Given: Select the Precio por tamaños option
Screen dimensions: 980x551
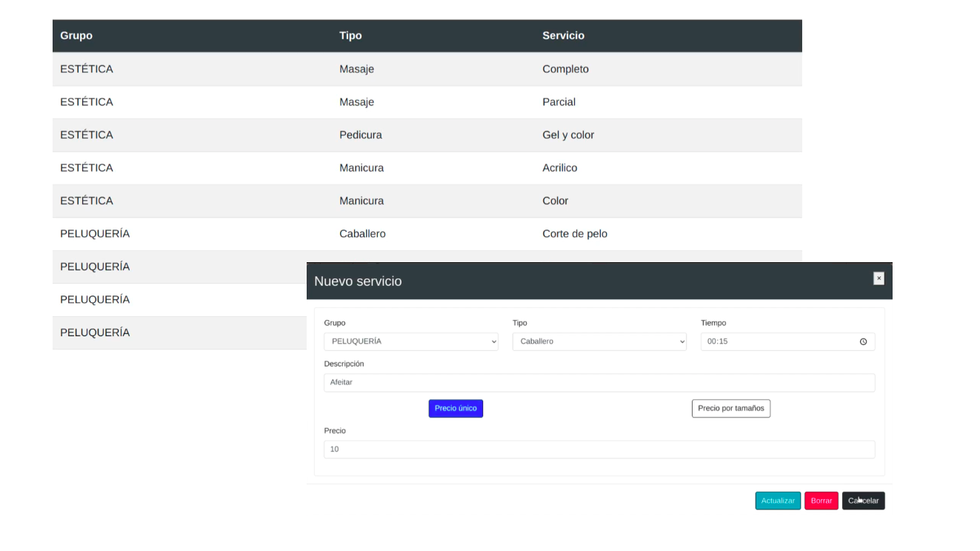Looking at the screenshot, I should coord(731,408).
